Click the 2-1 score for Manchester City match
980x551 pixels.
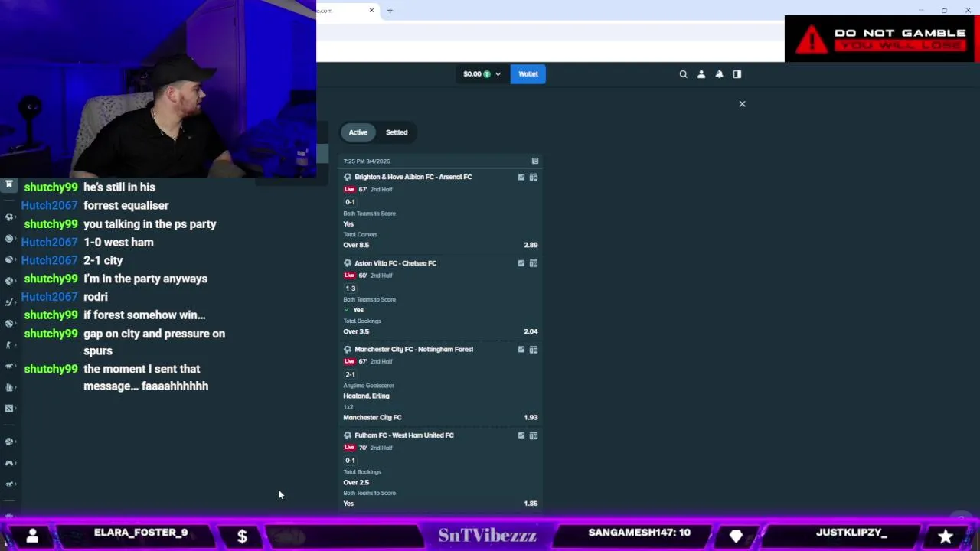350,374
